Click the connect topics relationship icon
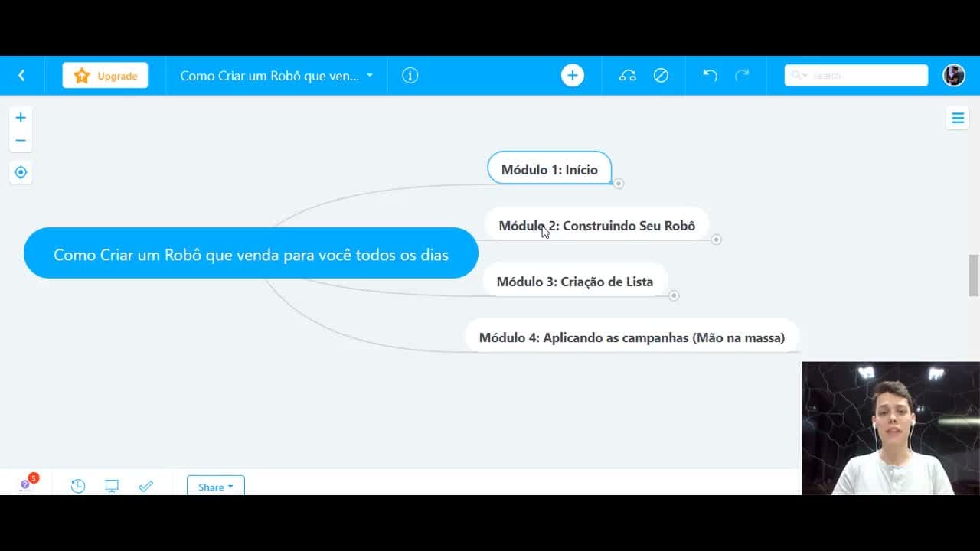Screen dimensions: 980x551 tap(628, 75)
